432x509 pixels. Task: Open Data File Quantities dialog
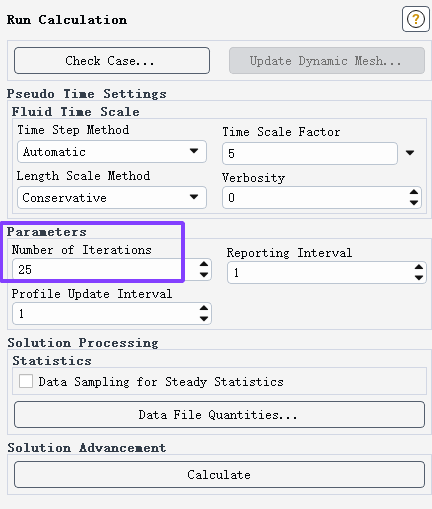219,414
